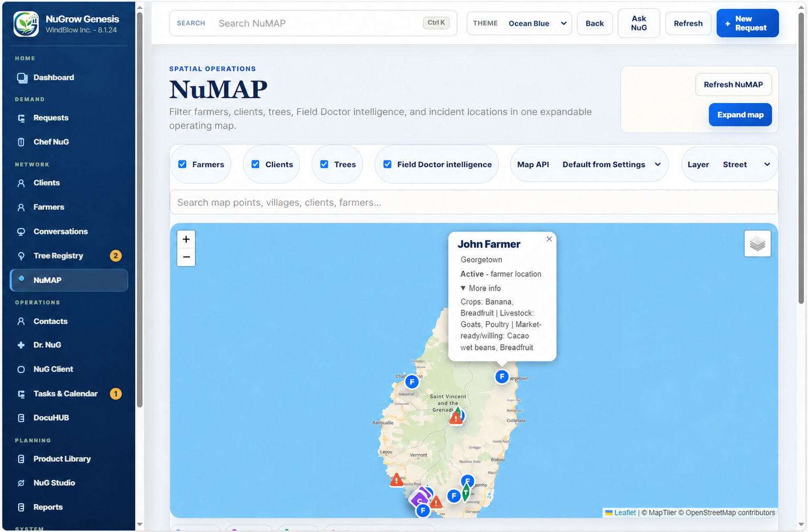
Task: Click the Ask NuG button
Action: (x=639, y=24)
